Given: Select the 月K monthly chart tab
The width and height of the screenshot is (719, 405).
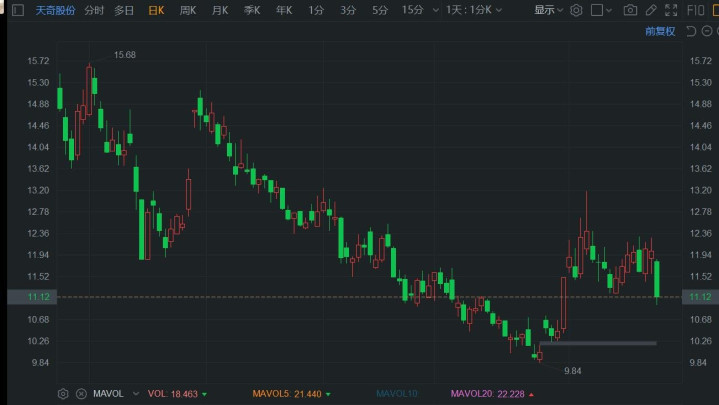Looking at the screenshot, I should click(x=220, y=10).
